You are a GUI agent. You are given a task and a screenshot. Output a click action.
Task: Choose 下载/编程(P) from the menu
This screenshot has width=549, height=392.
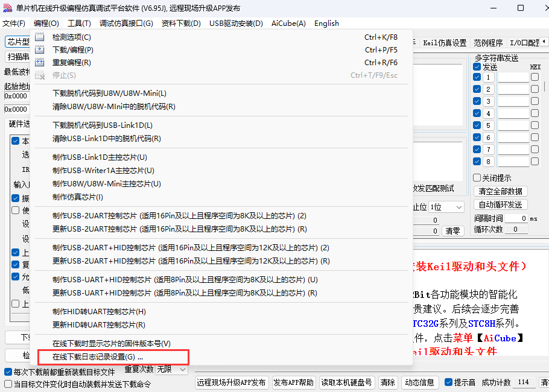(x=221, y=49)
